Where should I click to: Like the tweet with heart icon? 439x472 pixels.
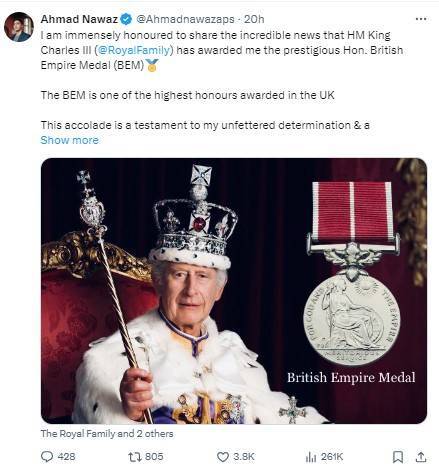click(x=223, y=457)
